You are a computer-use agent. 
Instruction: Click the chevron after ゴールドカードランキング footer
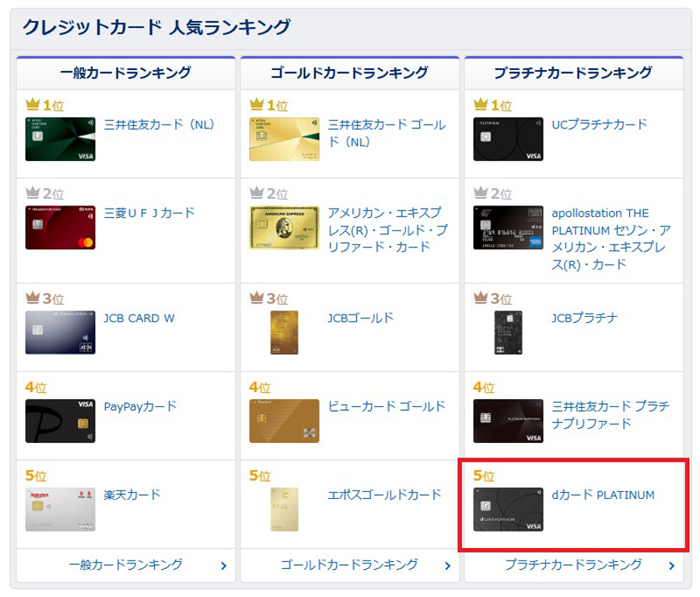tap(448, 566)
